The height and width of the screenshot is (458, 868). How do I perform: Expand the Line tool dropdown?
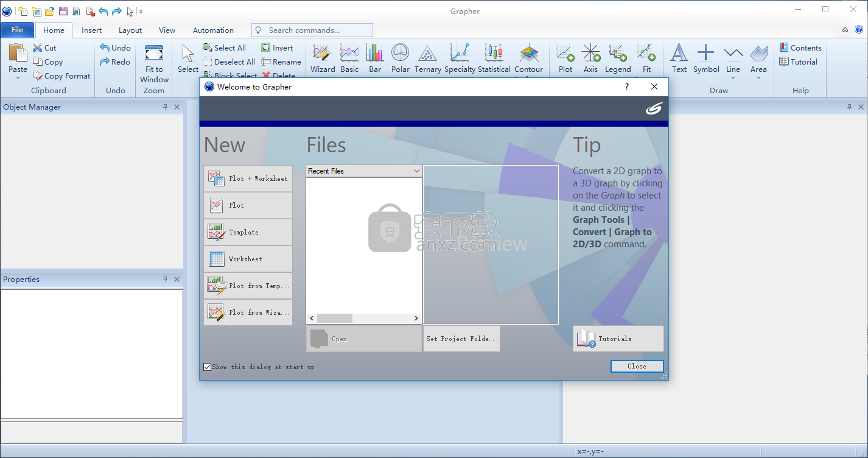coord(733,78)
